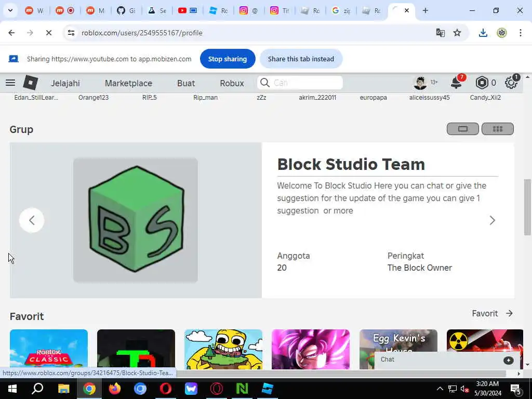
Task: Show next group in carousel
Action: (x=493, y=220)
